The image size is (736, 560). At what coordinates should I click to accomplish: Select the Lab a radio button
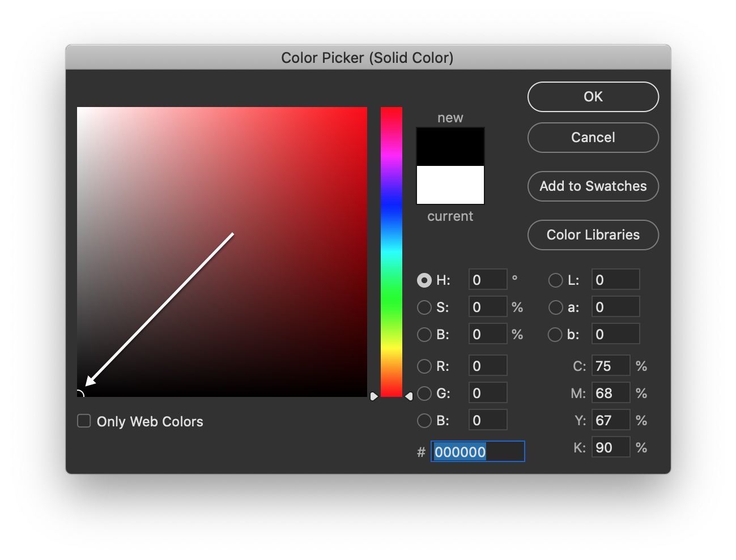tap(555, 307)
